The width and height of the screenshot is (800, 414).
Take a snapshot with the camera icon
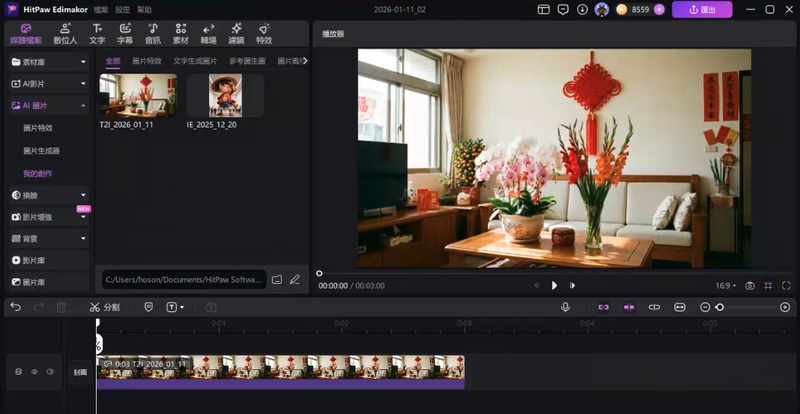pyautogui.click(x=749, y=286)
